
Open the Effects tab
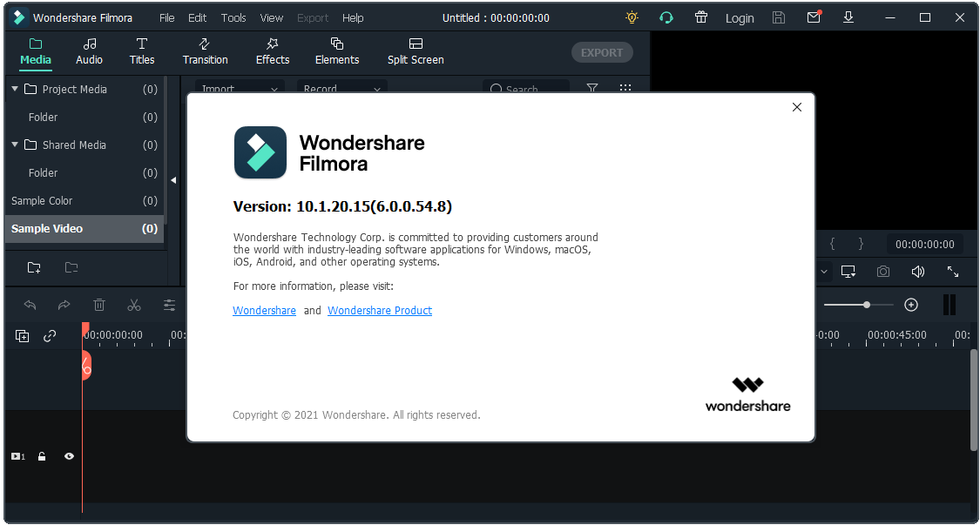pyautogui.click(x=273, y=52)
